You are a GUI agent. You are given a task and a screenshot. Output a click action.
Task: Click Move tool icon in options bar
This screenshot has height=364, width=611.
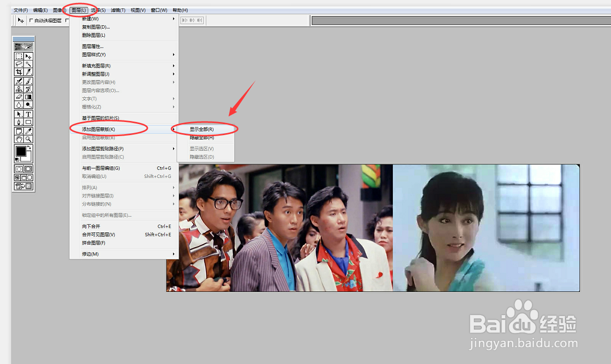click(21, 21)
